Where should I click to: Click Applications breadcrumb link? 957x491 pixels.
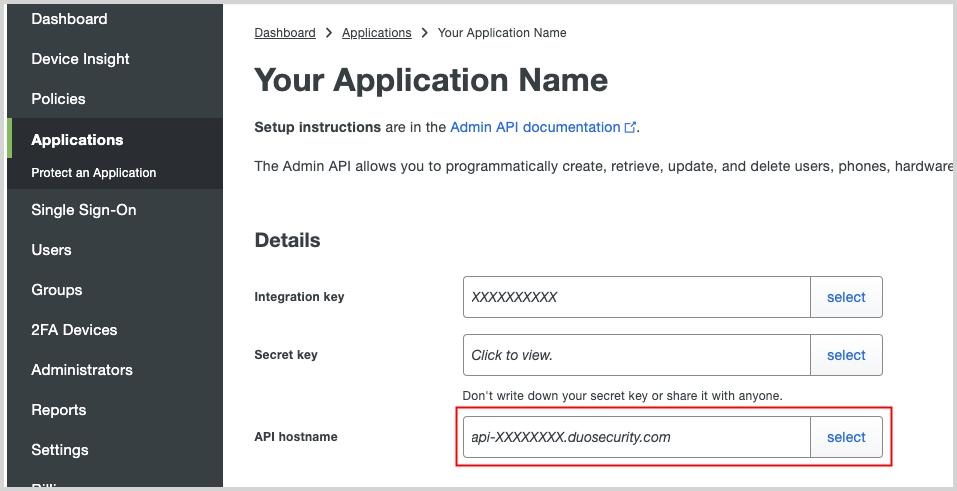pyautogui.click(x=376, y=33)
